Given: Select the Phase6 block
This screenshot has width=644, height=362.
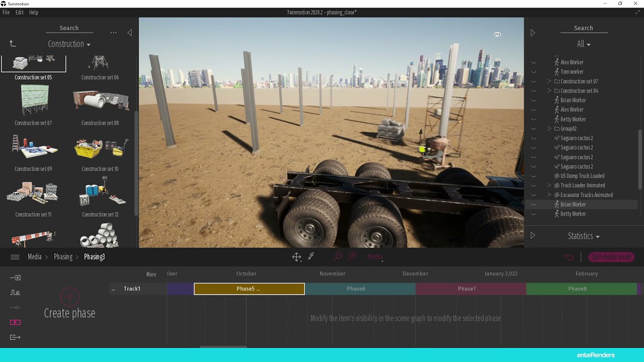Looking at the screenshot, I should (x=360, y=289).
